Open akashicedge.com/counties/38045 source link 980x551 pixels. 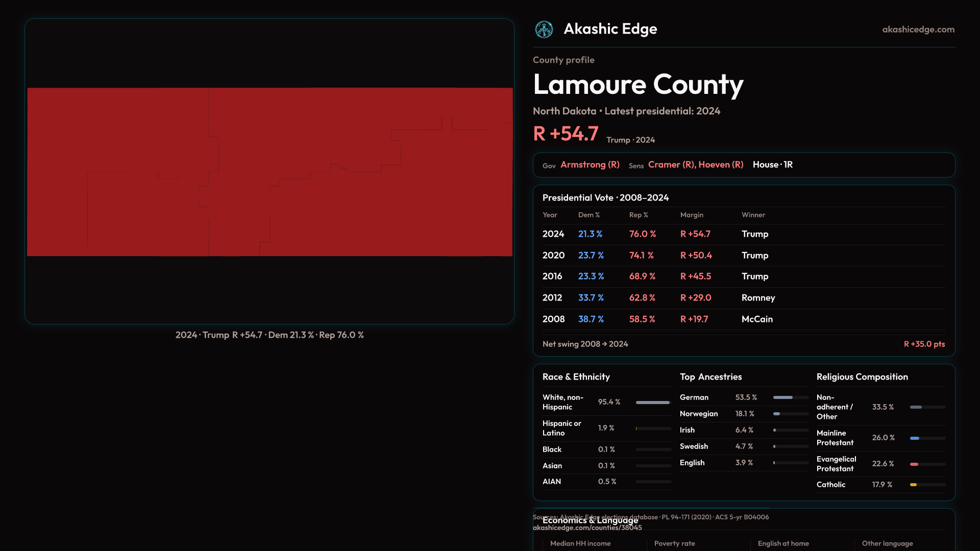pyautogui.click(x=587, y=528)
